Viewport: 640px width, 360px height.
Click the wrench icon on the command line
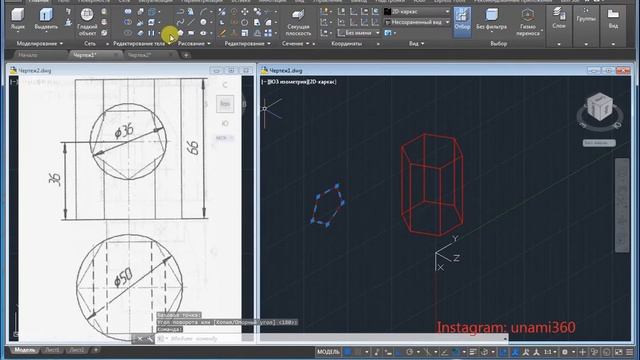click(x=150, y=338)
